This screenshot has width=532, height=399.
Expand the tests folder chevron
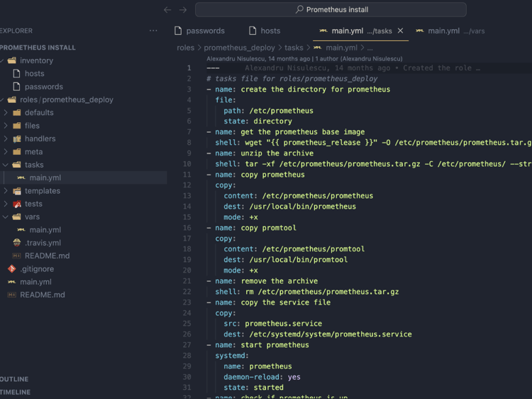[6, 204]
